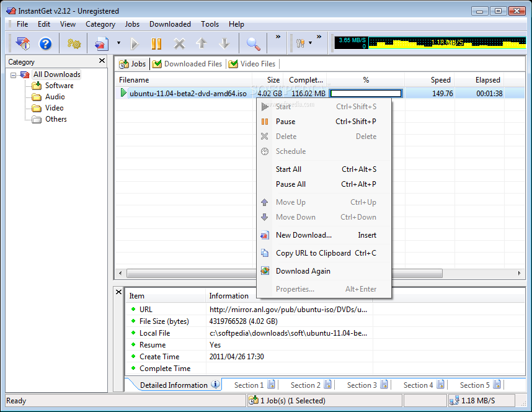The image size is (532, 412).
Task: Click the left arrow of horizontal scrollbar
Action: [120, 273]
